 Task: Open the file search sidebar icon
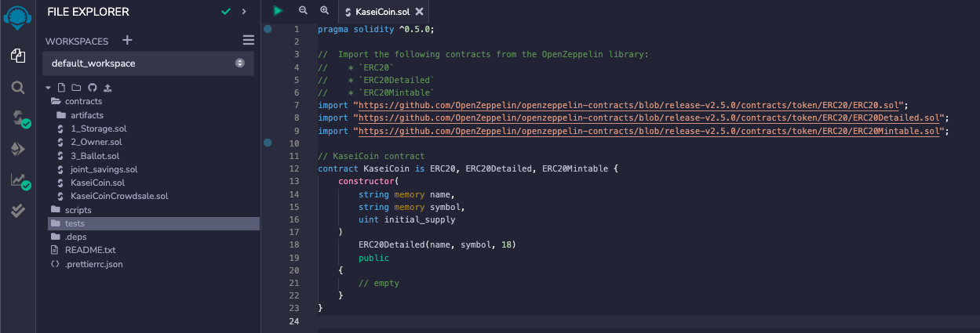tap(17, 87)
